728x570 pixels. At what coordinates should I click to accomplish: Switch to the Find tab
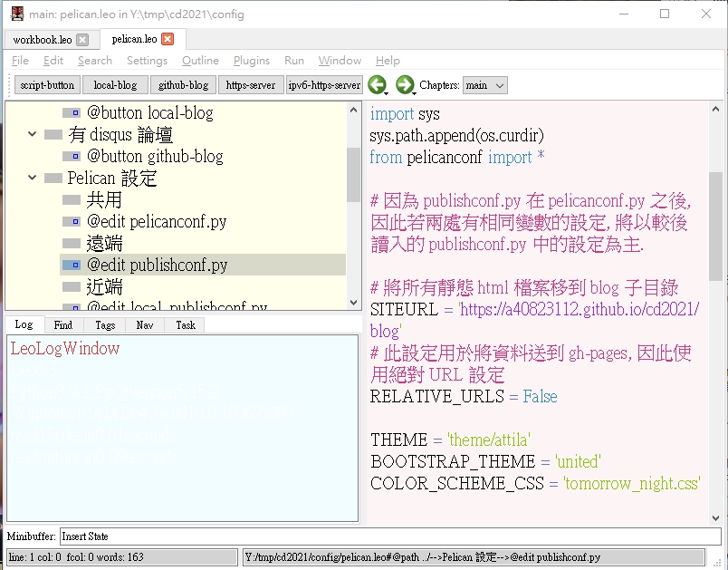coord(63,324)
